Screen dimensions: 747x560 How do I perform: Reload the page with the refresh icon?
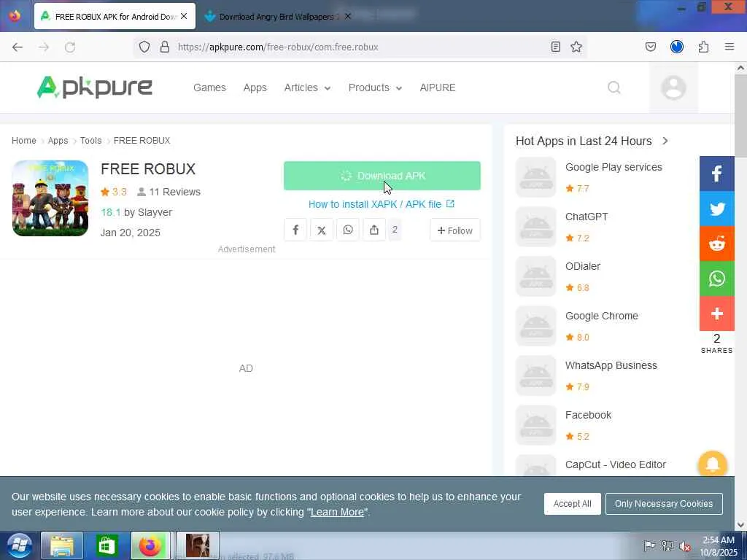70,47
